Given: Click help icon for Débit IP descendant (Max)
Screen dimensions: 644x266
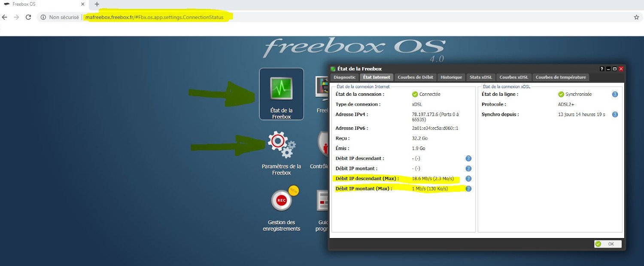Looking at the screenshot, I should pos(468,178).
